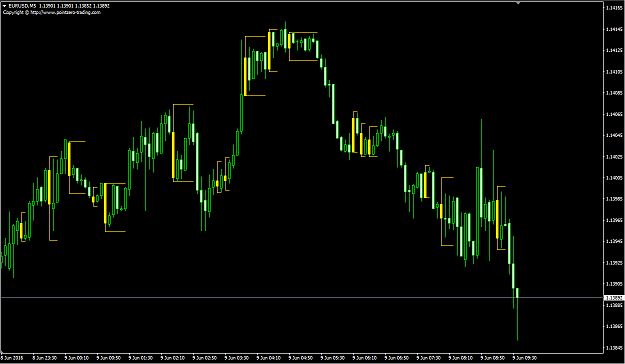Click the '9 Jun 00:10' time axis label
Image resolution: width=625 pixels, height=364 pixels.
pos(77,358)
